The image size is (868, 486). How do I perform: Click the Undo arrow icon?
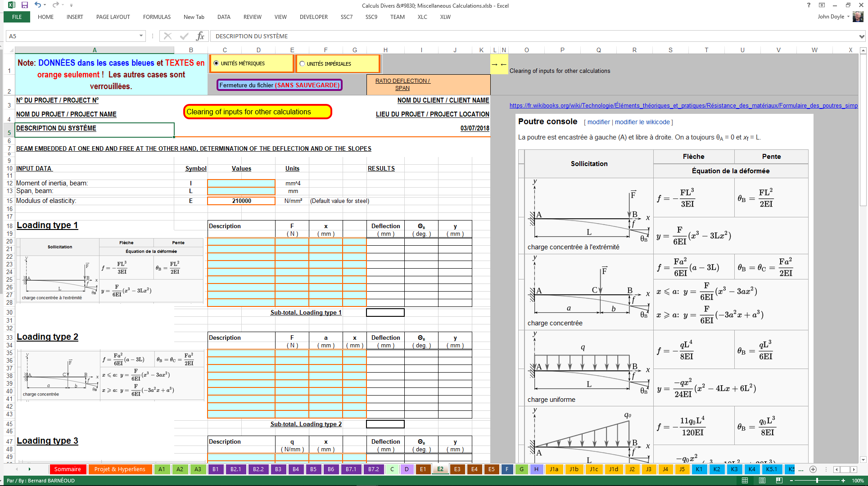click(38, 5)
